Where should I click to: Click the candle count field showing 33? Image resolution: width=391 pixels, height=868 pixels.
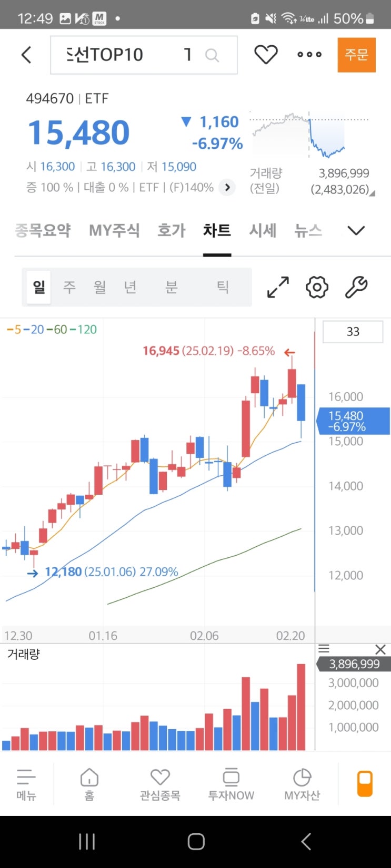pyautogui.click(x=353, y=332)
